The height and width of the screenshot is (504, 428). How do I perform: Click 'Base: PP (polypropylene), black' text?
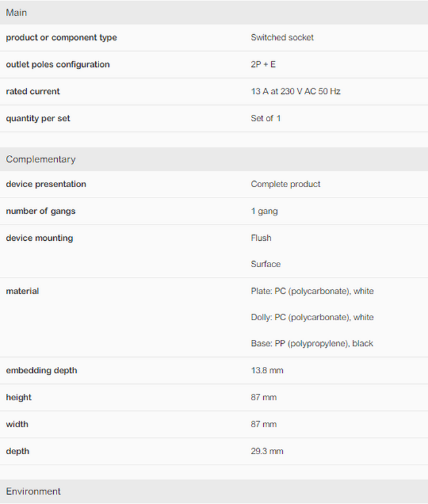click(312, 344)
